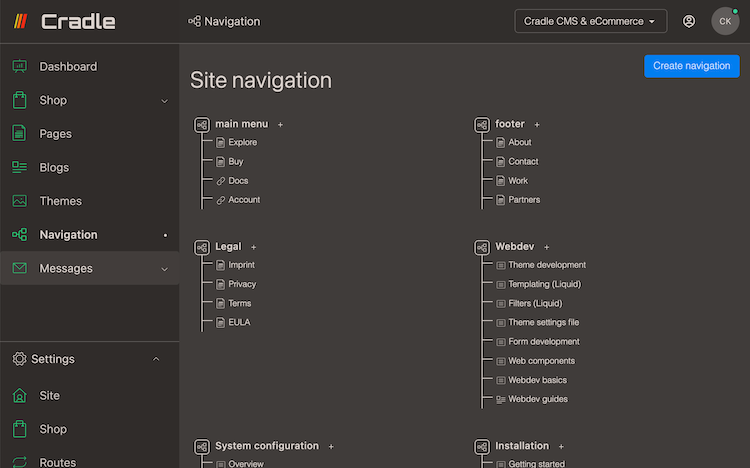
Task: Open the Legal navigation title
Action: click(x=228, y=246)
